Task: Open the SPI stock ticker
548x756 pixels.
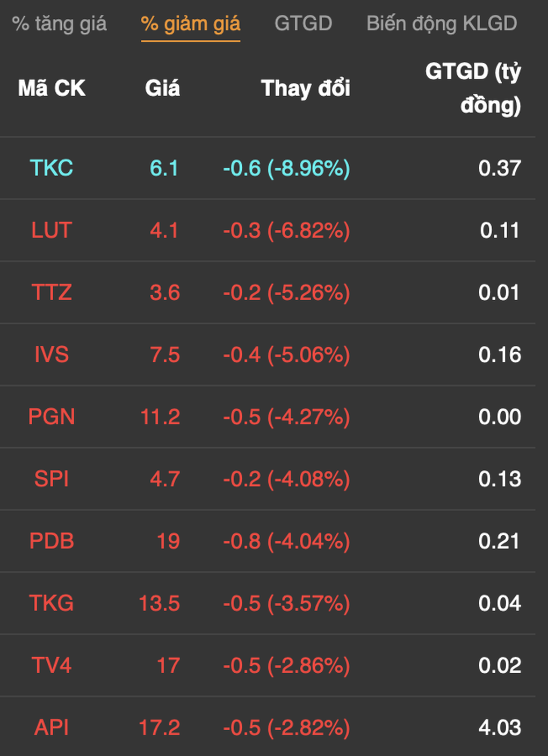Action: pos(52,479)
